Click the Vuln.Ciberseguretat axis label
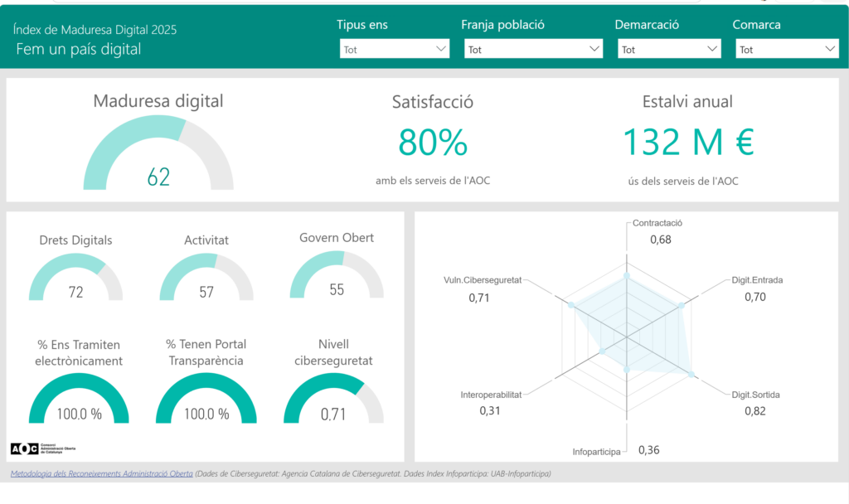 click(x=483, y=280)
